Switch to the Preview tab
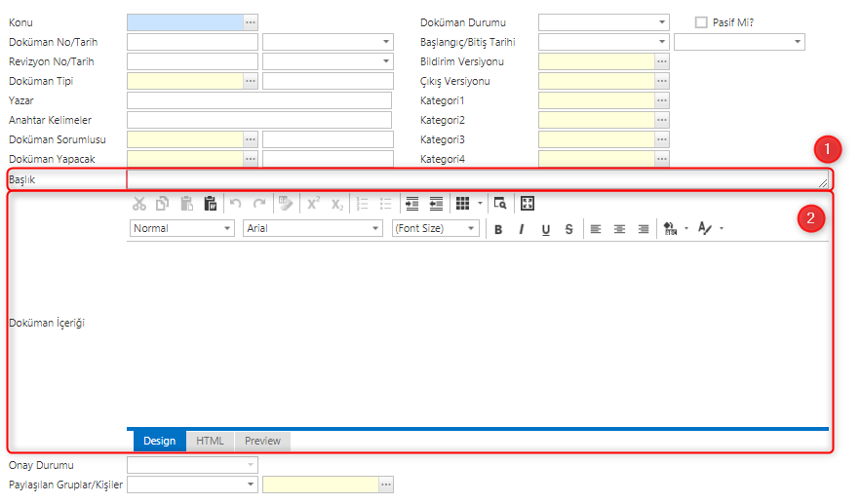Viewport: 861px width, 504px height. [x=262, y=441]
